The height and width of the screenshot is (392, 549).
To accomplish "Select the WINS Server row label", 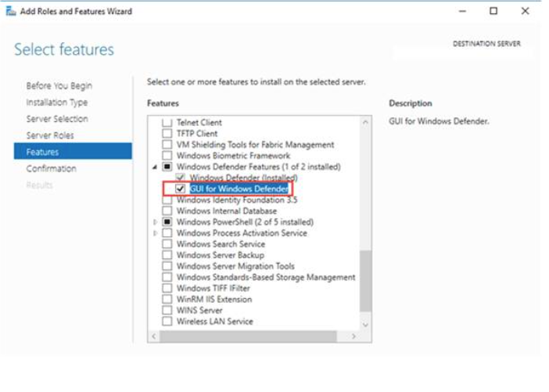I will click(199, 311).
